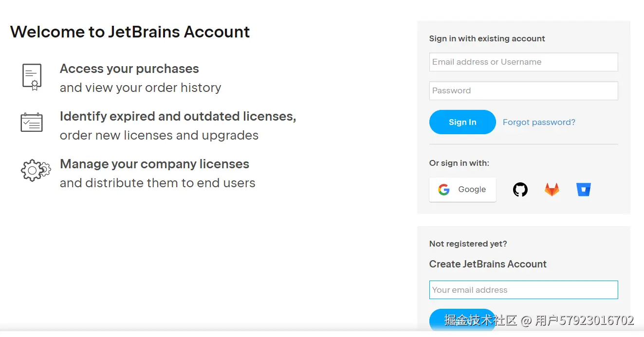Click Identify expired and outdated licenses text
The width and height of the screenshot is (644, 337).
(178, 117)
